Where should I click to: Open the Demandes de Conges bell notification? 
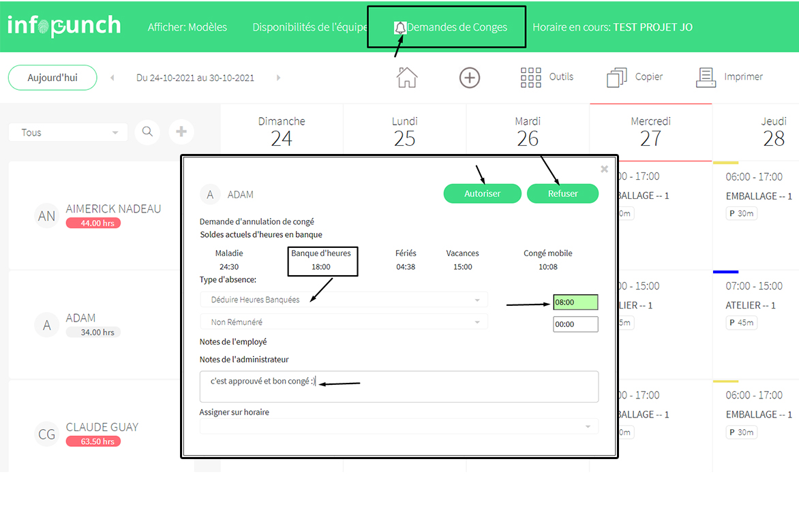point(400,27)
